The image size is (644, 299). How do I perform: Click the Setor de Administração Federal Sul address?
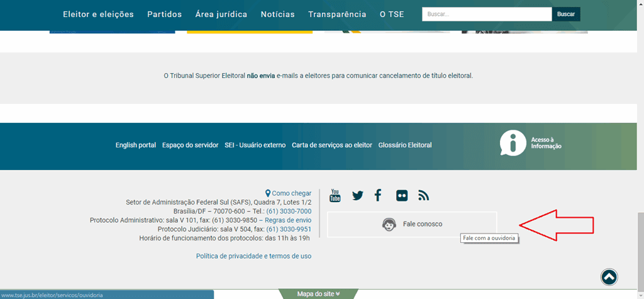click(218, 202)
